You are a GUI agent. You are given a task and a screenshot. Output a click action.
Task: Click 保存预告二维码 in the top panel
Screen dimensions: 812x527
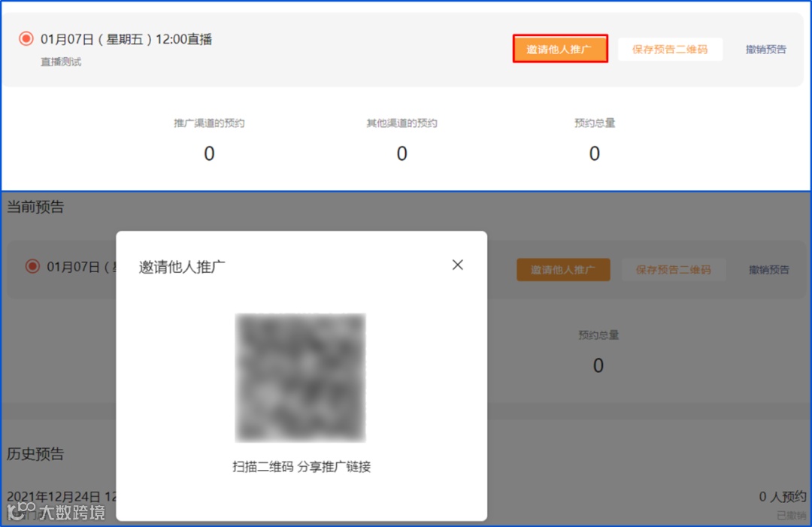pos(670,49)
